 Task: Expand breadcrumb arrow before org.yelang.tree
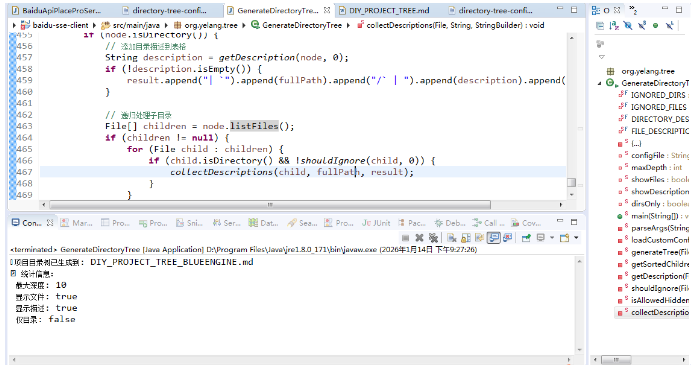tap(166, 25)
